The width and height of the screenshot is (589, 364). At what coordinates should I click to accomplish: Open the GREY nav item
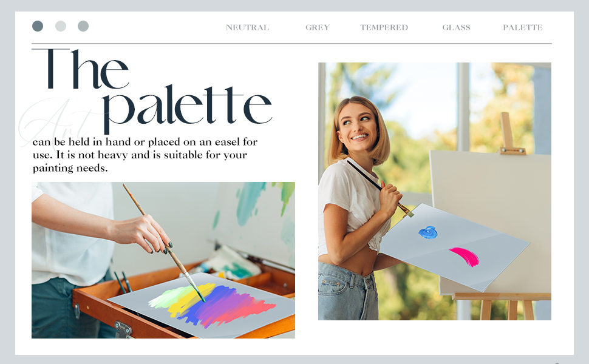pyautogui.click(x=318, y=27)
